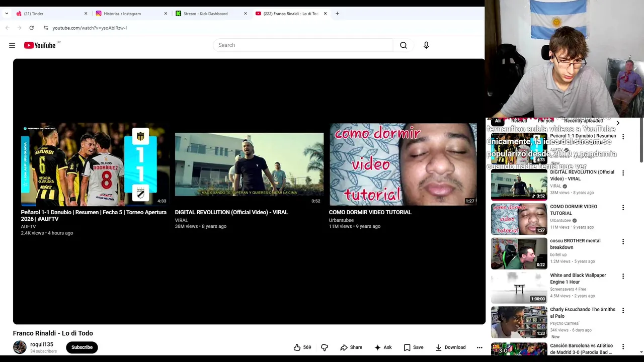
Task: Go to the YouTube home logo
Action: coord(40,45)
